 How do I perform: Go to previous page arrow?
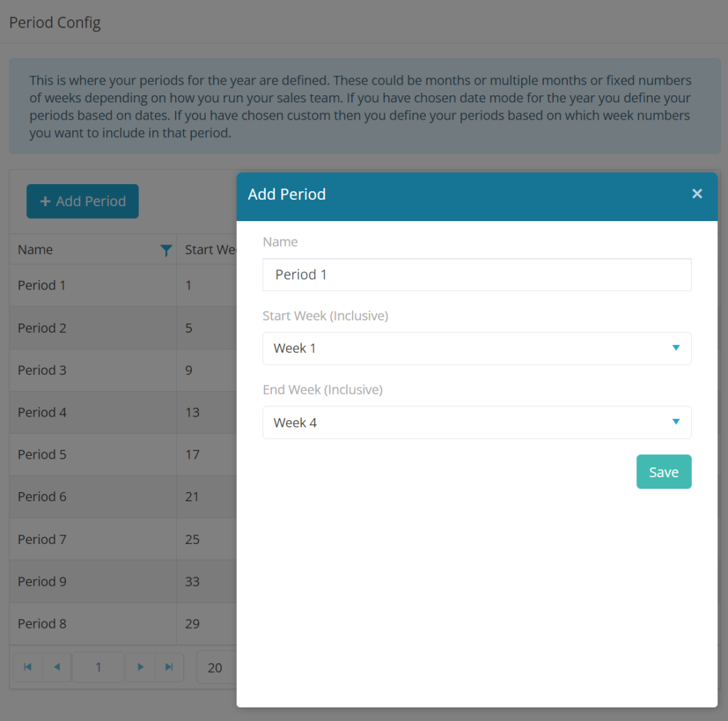click(57, 667)
